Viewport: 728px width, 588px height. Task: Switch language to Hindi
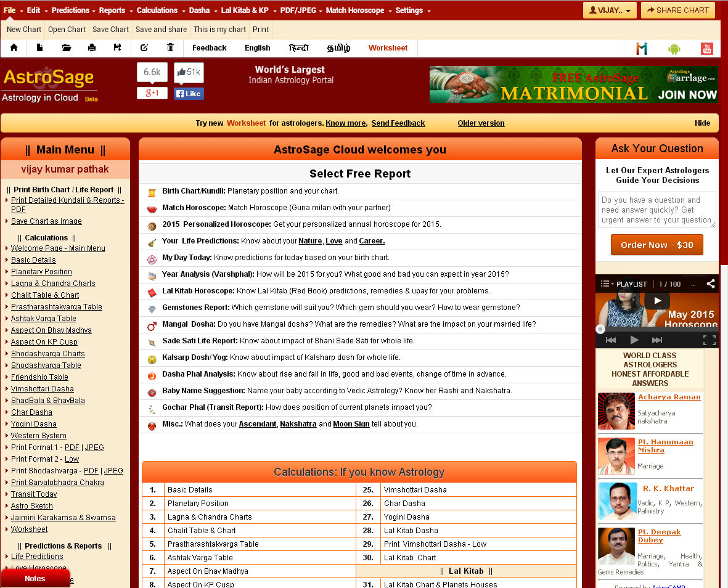click(x=298, y=48)
